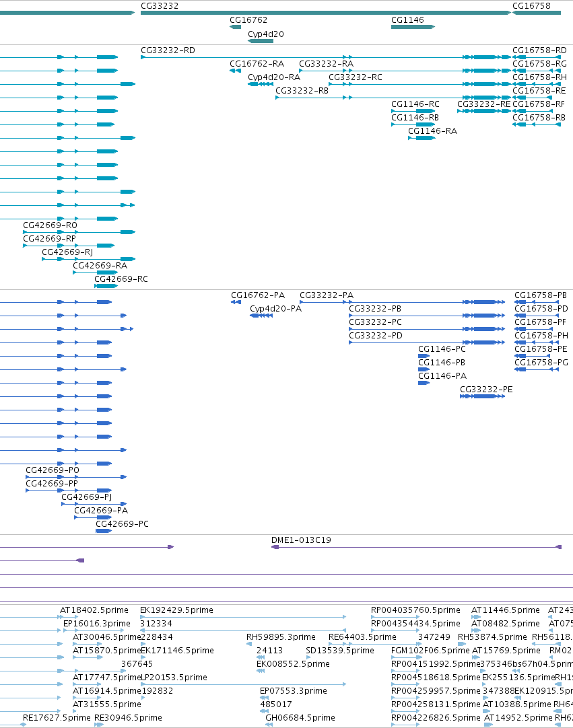Click EST FGM102F06.5prime
This screenshot has width=573, height=728.
[x=430, y=651]
